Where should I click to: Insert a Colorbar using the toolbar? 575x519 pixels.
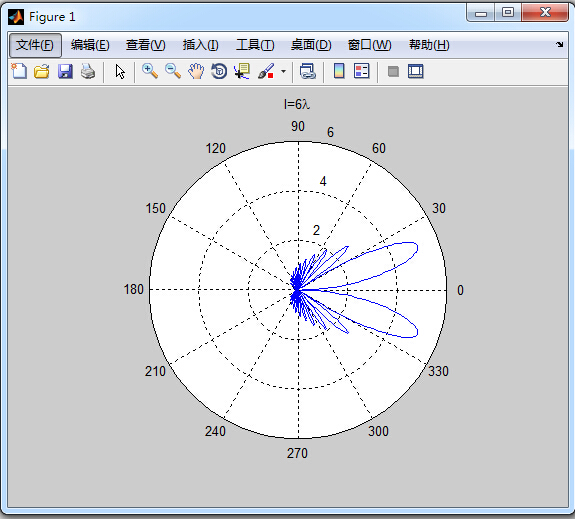point(339,71)
